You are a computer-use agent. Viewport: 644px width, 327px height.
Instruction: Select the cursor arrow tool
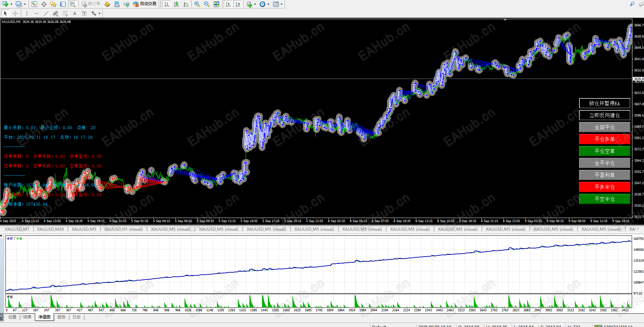tap(5, 13)
